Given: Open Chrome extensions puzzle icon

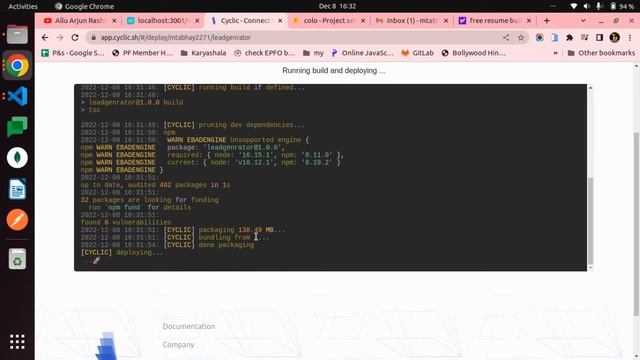Looking at the screenshot, I should coord(569,38).
